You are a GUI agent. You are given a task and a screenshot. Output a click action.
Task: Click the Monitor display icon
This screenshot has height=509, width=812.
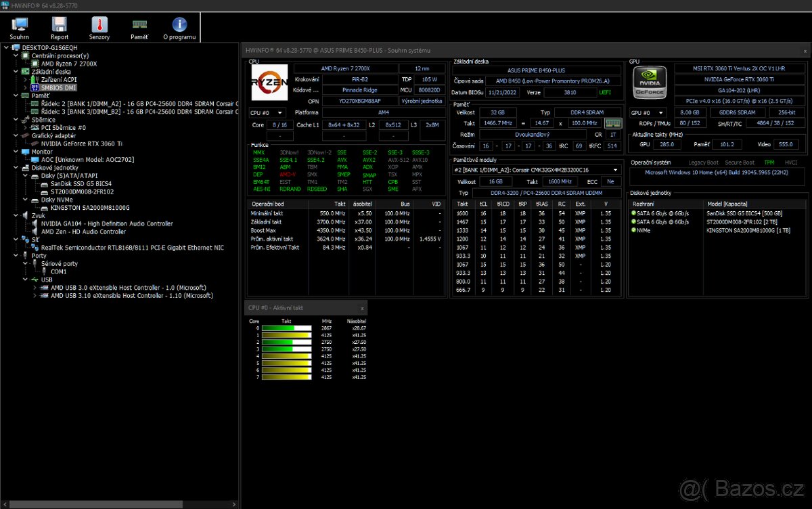point(26,152)
